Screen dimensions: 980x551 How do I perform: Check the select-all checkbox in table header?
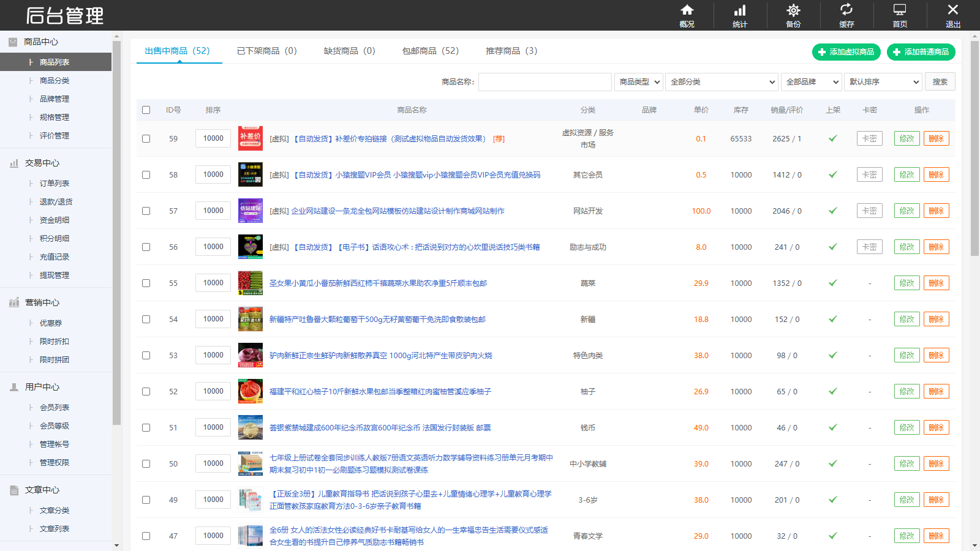click(146, 110)
